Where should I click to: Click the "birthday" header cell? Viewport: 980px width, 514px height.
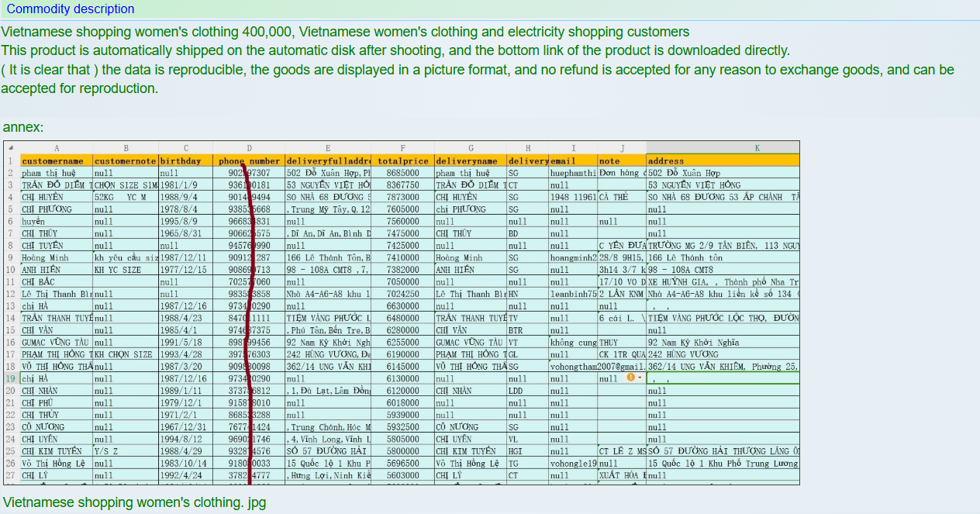(185, 160)
